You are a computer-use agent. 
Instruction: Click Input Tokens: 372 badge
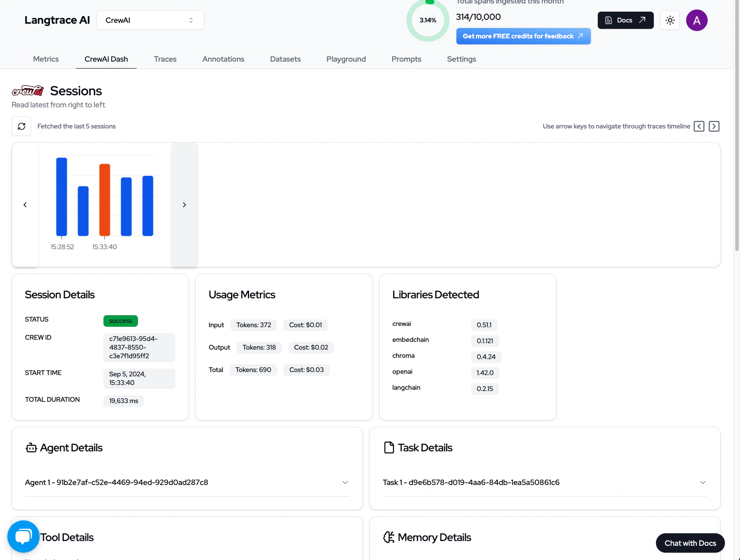[x=253, y=325]
